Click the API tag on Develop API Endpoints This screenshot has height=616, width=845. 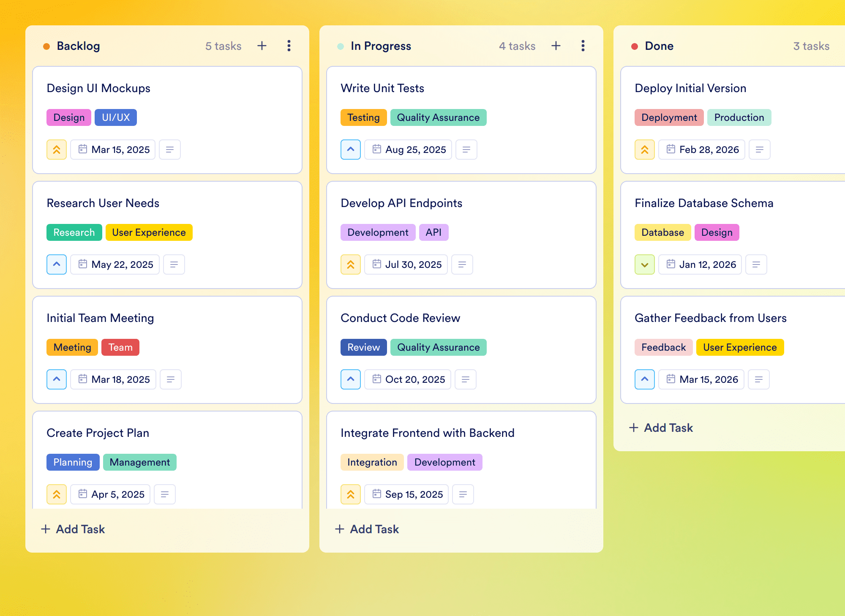click(x=434, y=232)
